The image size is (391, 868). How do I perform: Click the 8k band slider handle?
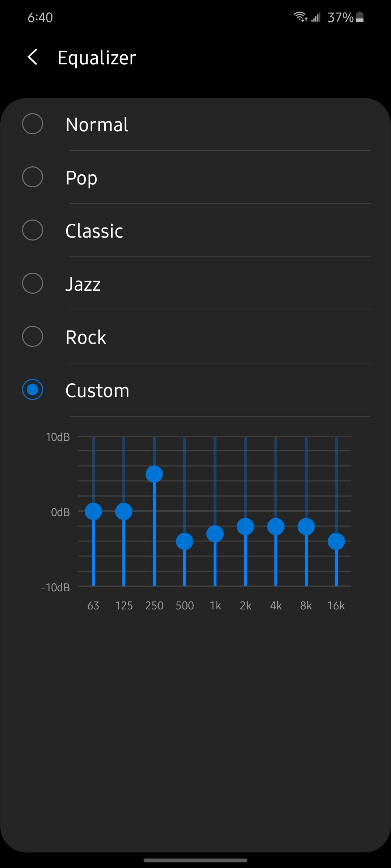[306, 527]
